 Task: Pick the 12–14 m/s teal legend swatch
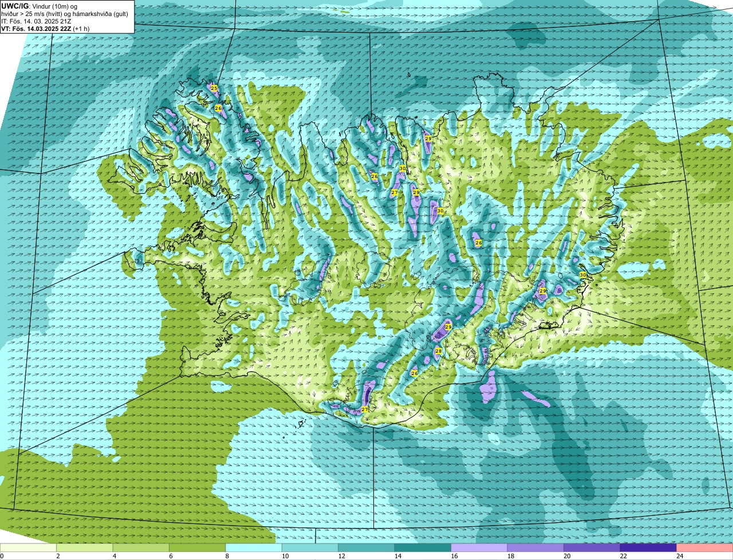tap(367, 548)
